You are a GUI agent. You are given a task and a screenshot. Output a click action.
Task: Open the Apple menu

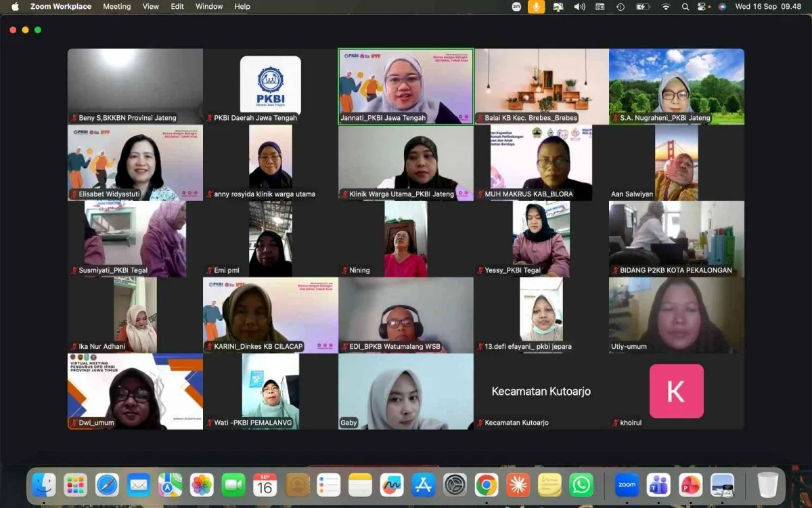pyautogui.click(x=15, y=7)
